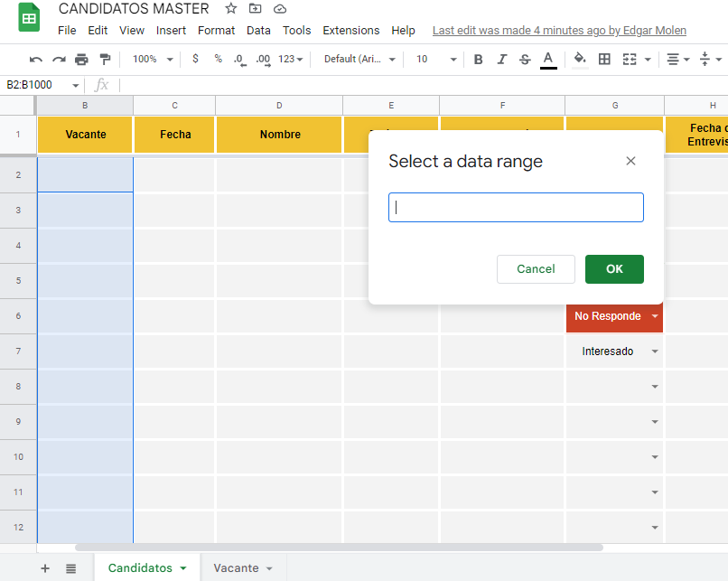Increase decimal places

(263, 60)
